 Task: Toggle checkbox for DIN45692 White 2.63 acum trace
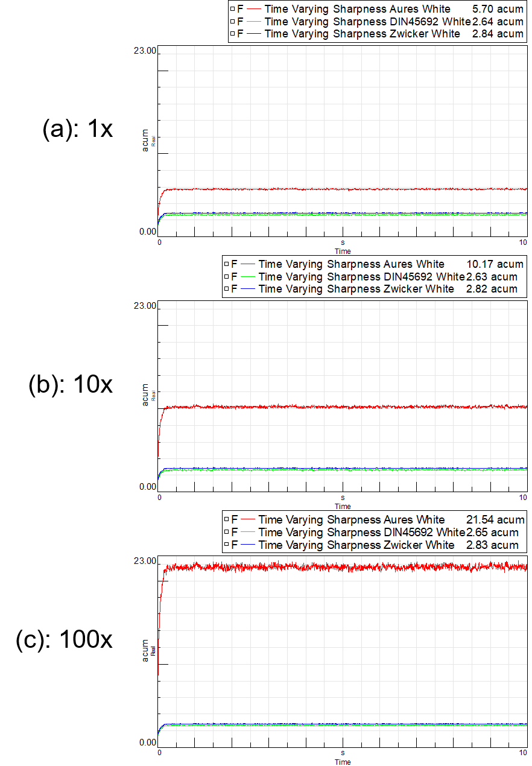[x=226, y=277]
